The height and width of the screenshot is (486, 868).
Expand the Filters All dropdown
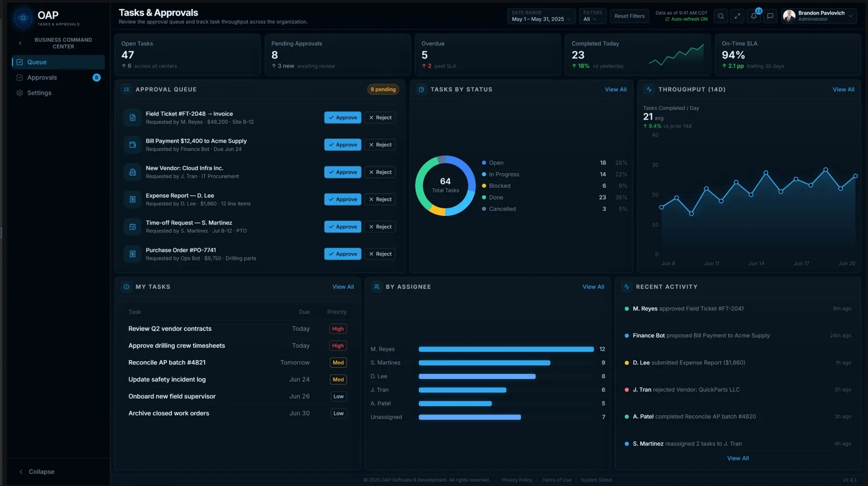click(592, 16)
